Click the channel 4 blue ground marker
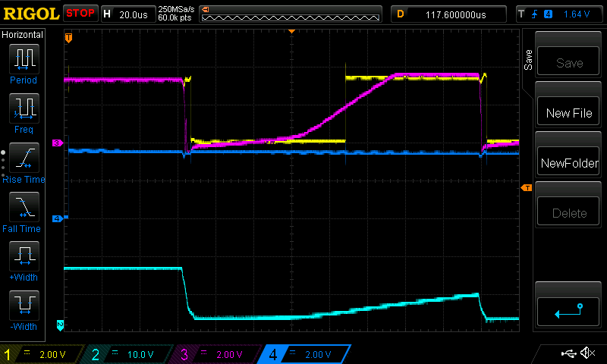 click(58, 218)
